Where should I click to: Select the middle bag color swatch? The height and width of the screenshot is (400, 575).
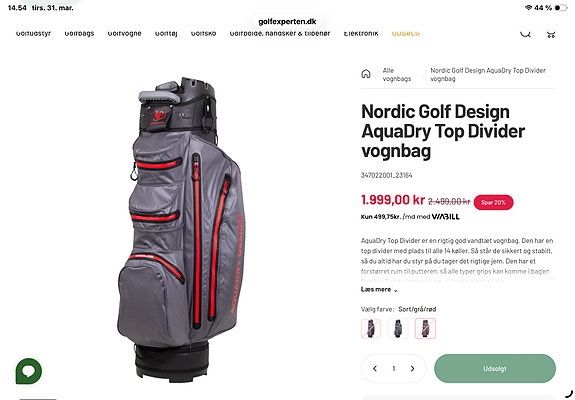(x=398, y=329)
